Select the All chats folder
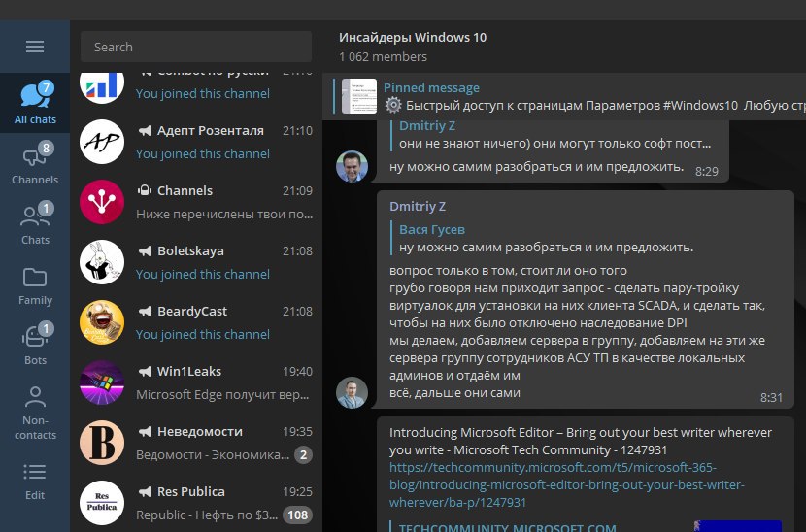The image size is (806, 532). [35, 103]
